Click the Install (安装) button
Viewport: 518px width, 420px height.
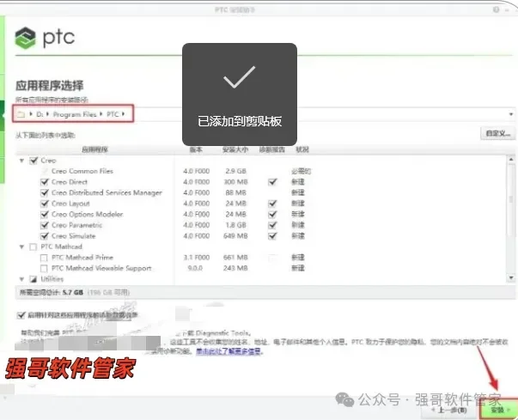click(498, 410)
